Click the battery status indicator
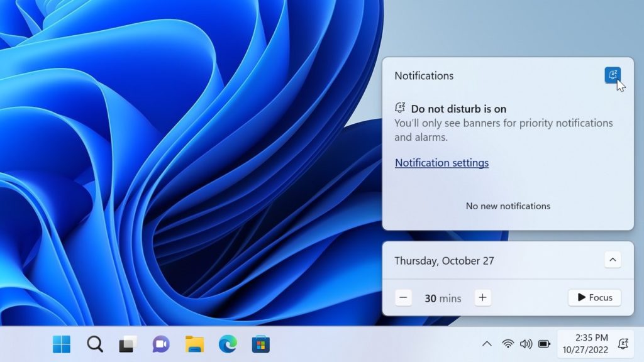 tap(545, 344)
